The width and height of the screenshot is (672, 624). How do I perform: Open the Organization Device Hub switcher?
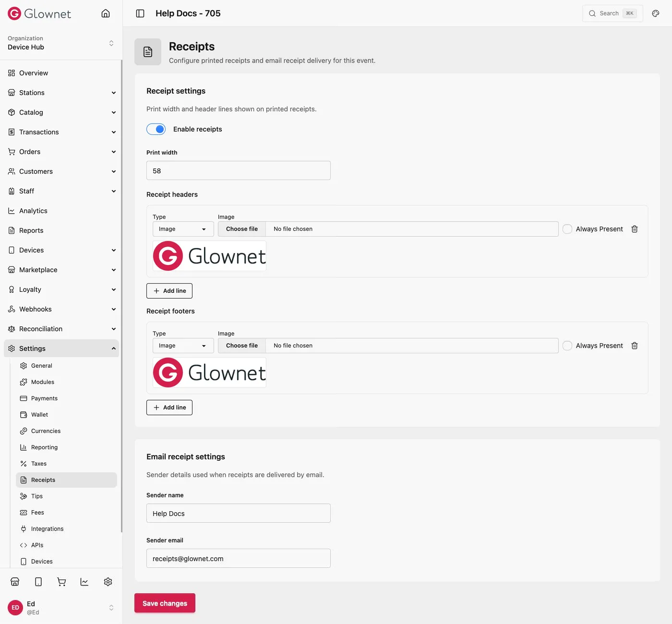tap(61, 43)
